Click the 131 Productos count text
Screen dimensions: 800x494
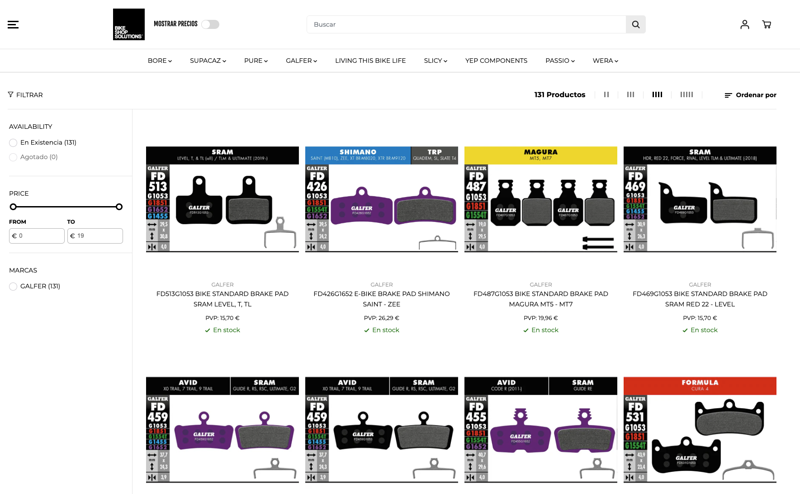coord(560,94)
